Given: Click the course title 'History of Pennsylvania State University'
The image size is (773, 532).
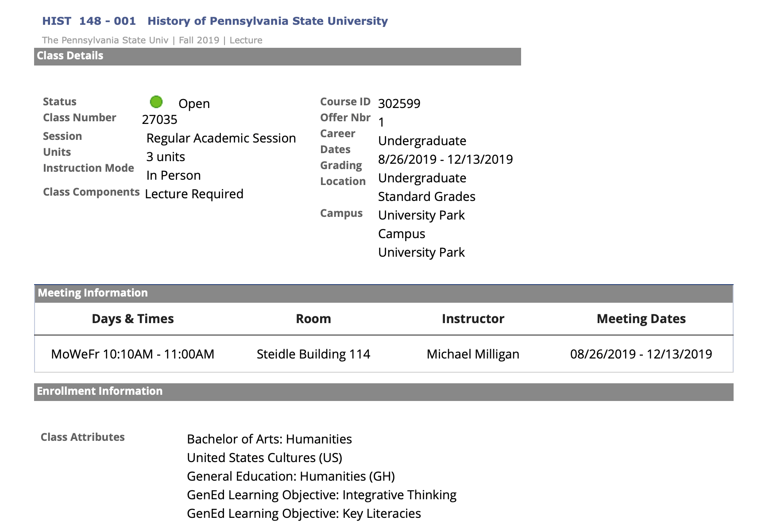Looking at the screenshot, I should tap(267, 21).
